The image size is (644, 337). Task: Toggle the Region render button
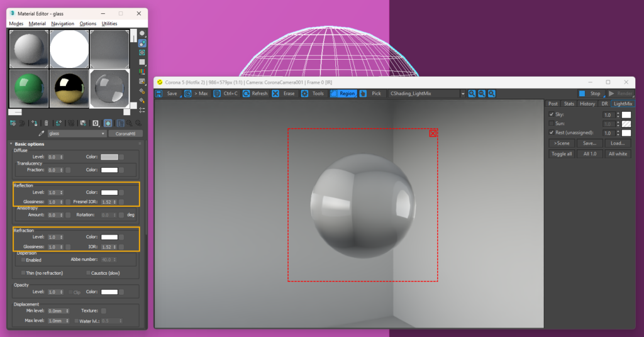pyautogui.click(x=343, y=94)
